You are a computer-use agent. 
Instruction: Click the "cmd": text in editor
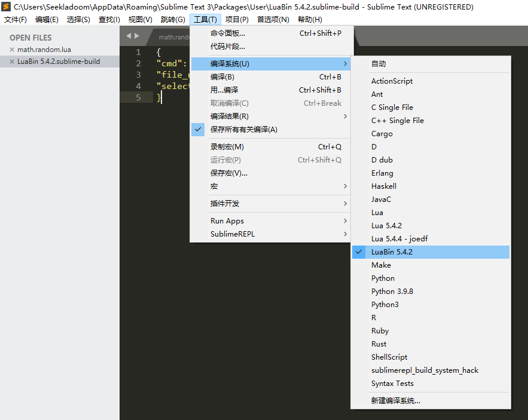[x=172, y=63]
